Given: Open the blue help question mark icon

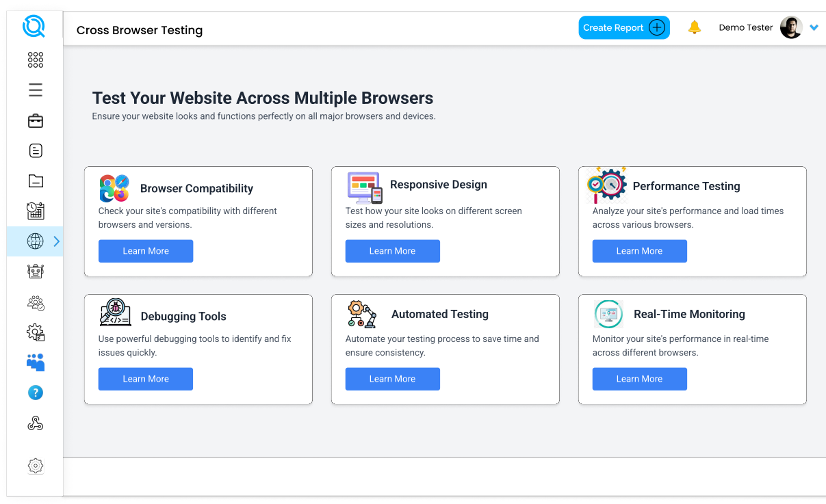Looking at the screenshot, I should pyautogui.click(x=36, y=393).
